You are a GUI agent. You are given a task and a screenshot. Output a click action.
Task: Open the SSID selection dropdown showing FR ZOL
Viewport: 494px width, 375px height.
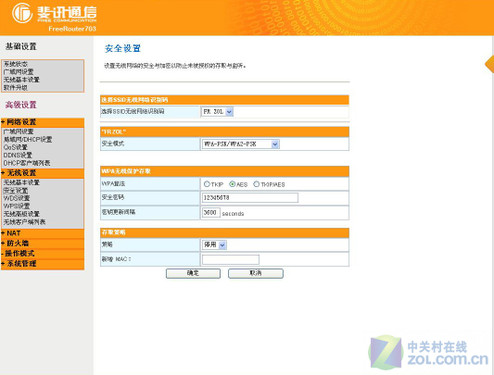click(217, 112)
